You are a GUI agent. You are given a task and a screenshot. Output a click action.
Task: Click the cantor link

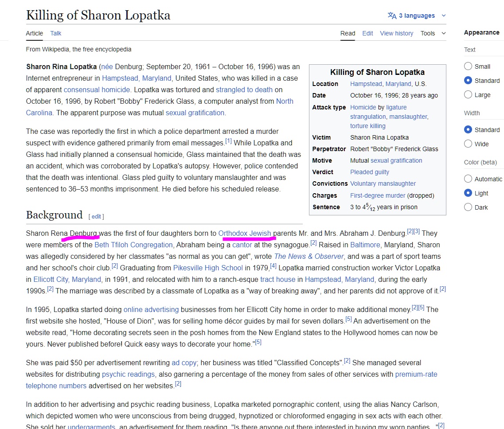pos(242,245)
